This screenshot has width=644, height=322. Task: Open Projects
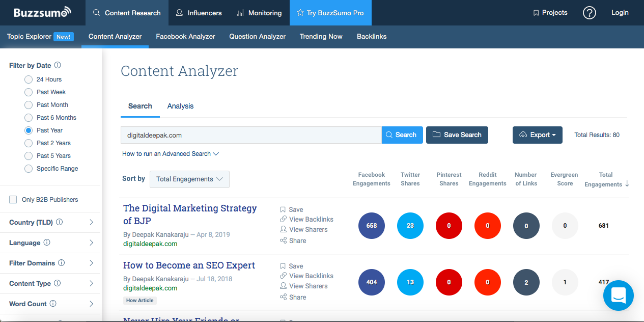pyautogui.click(x=550, y=13)
